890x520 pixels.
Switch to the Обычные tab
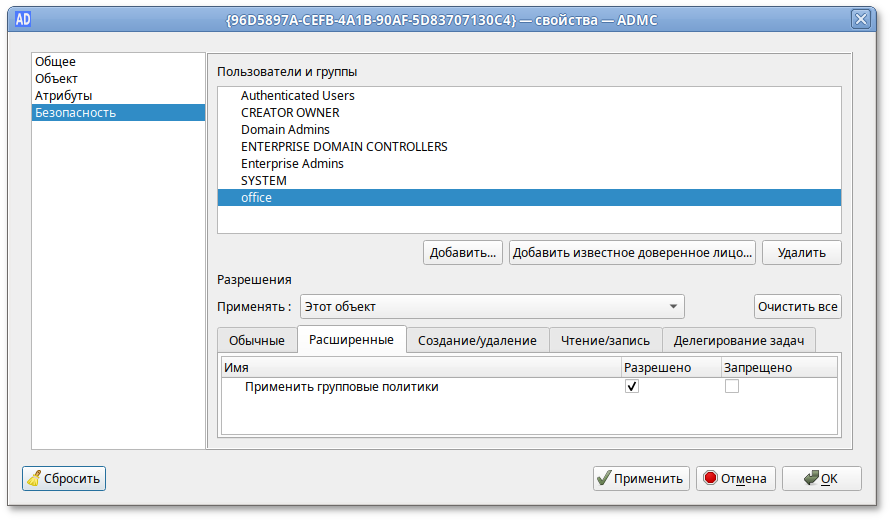257,341
